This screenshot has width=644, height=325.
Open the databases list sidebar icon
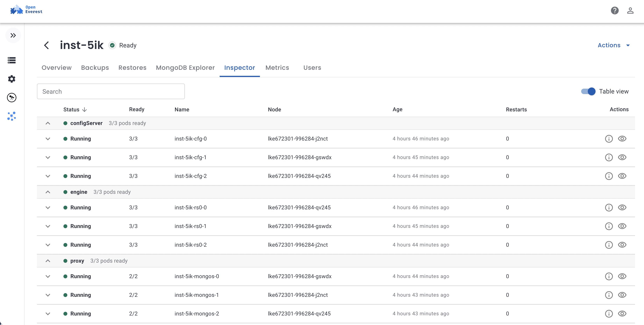pyautogui.click(x=11, y=60)
